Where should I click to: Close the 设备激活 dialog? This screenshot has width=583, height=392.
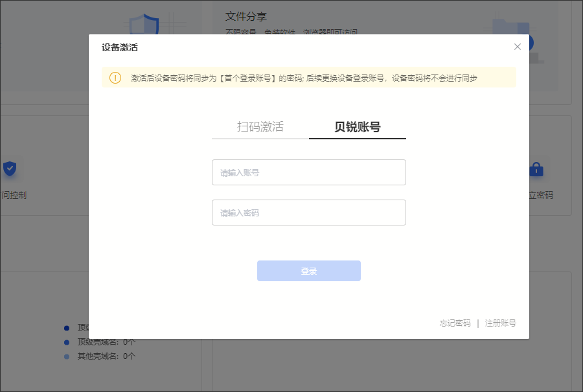517,47
